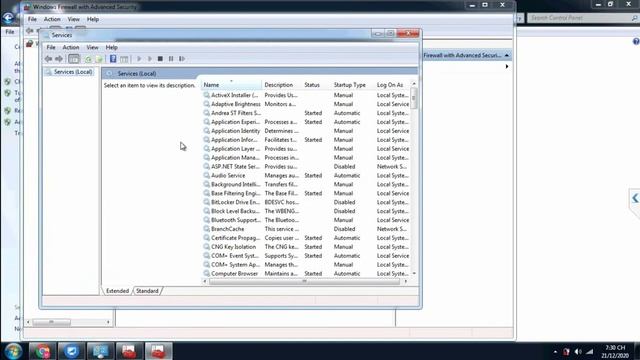Sort by the Description column header

click(282, 85)
